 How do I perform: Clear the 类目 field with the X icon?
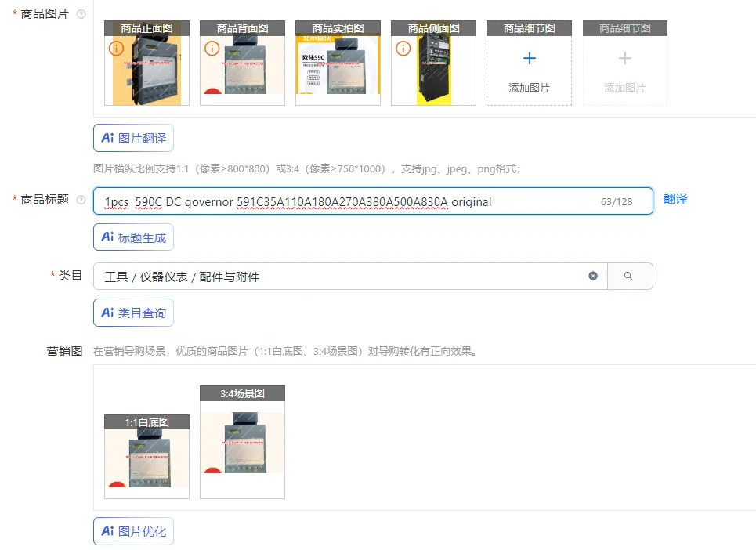[x=593, y=276]
